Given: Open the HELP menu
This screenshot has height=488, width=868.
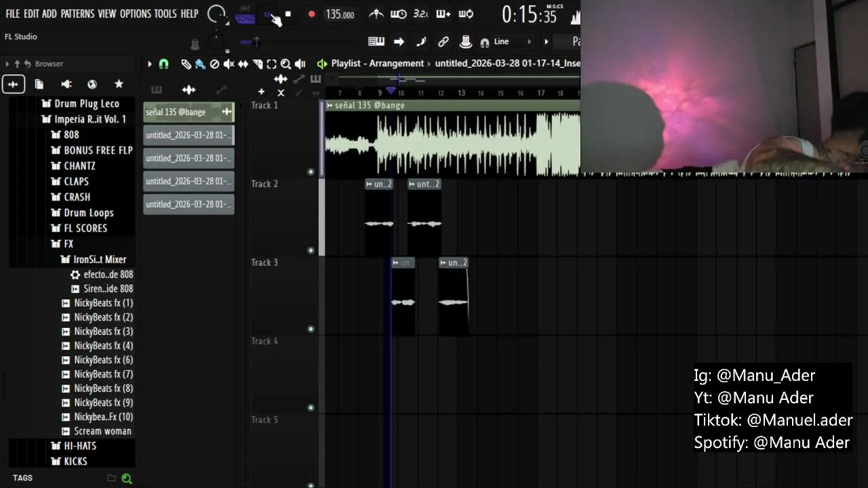Looking at the screenshot, I should pos(189,14).
